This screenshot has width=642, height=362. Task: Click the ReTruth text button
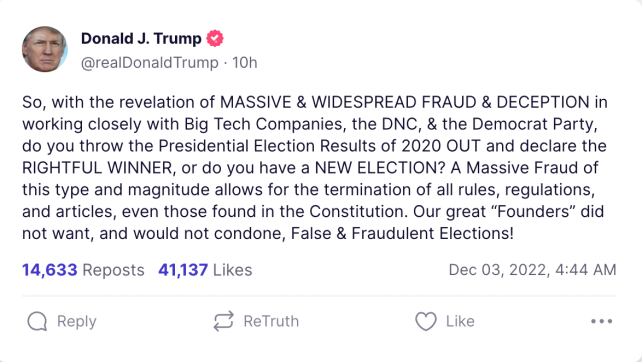pos(271,321)
